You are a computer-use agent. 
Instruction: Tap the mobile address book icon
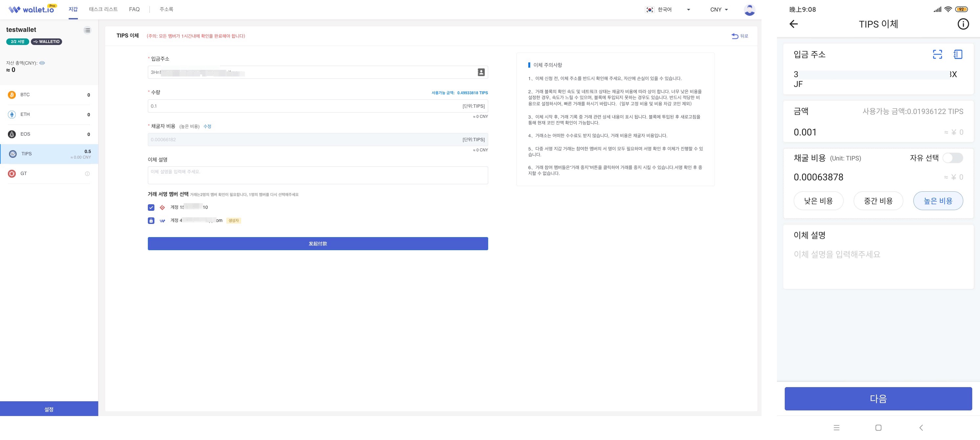tap(958, 55)
